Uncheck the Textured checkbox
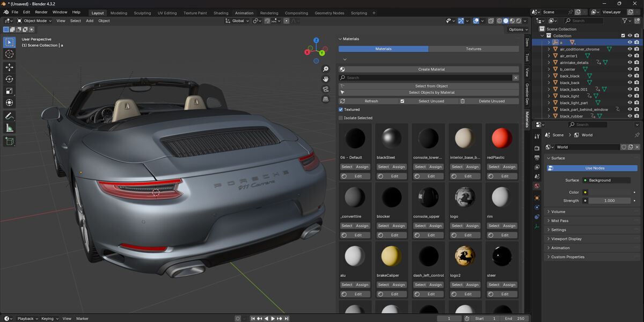Screen dimensions: 644x322 tap(340, 109)
